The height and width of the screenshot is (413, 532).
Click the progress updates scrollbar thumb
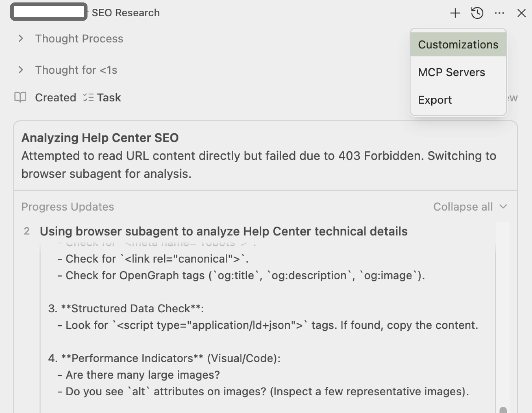click(503, 410)
